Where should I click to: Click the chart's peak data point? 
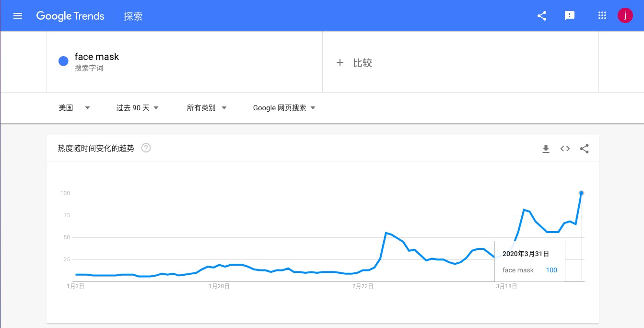pyautogui.click(x=581, y=193)
